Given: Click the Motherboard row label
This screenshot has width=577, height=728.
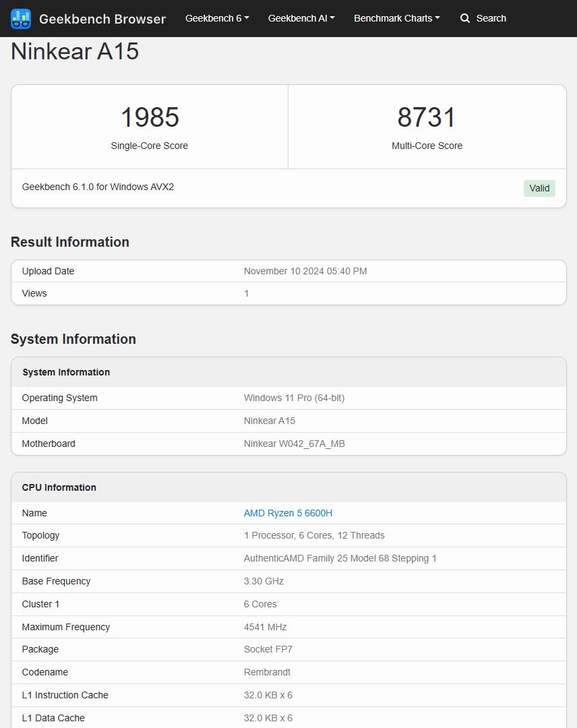Looking at the screenshot, I should 49,444.
